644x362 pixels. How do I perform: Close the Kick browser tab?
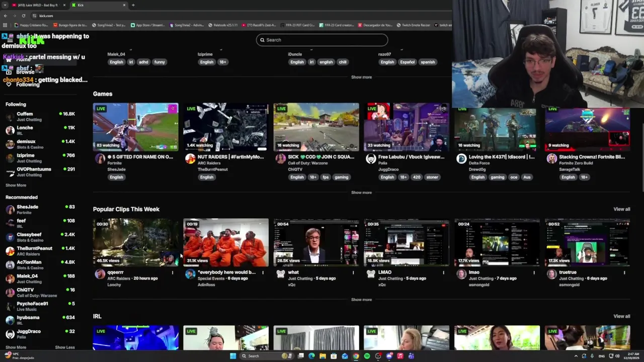pyautogui.click(x=124, y=5)
